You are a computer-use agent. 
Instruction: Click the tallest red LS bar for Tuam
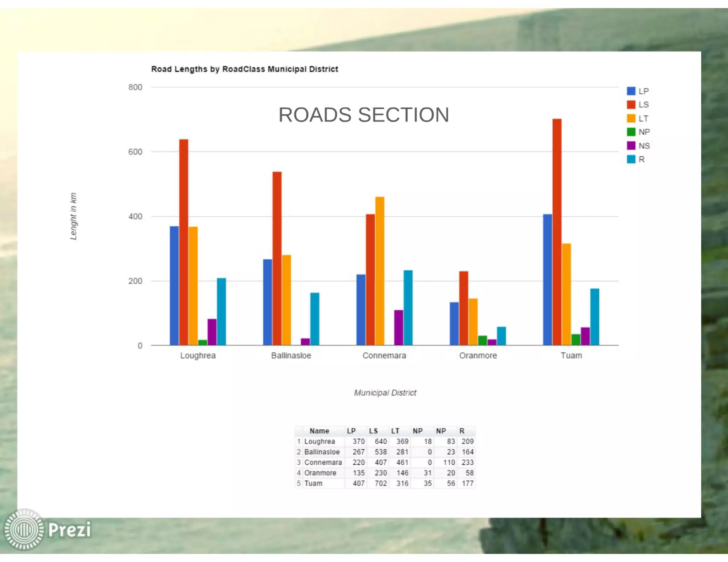557,231
